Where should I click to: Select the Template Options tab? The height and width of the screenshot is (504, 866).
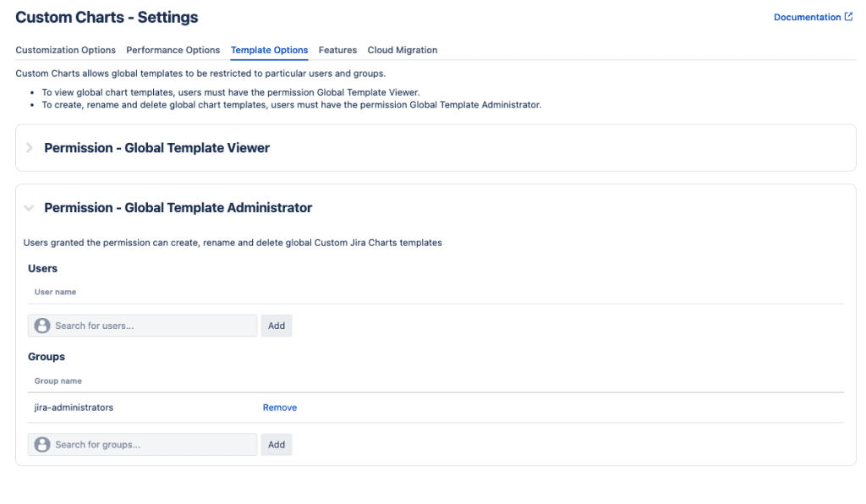click(269, 50)
